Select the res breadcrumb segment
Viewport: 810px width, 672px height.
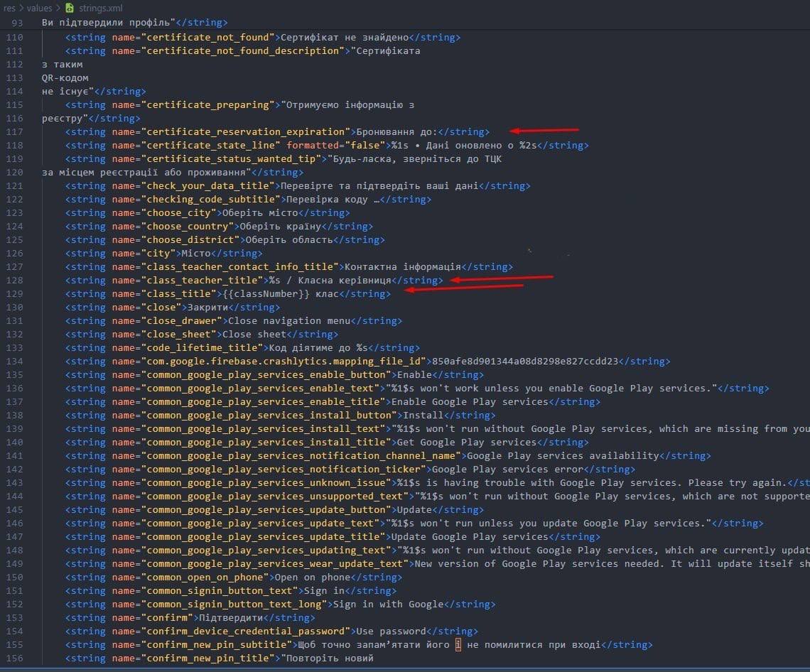click(x=10, y=9)
